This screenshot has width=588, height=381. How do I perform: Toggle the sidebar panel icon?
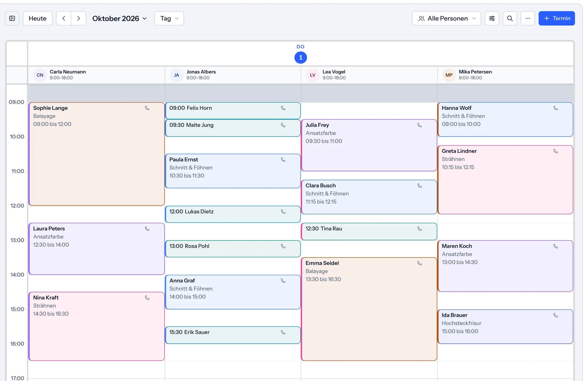(12, 18)
